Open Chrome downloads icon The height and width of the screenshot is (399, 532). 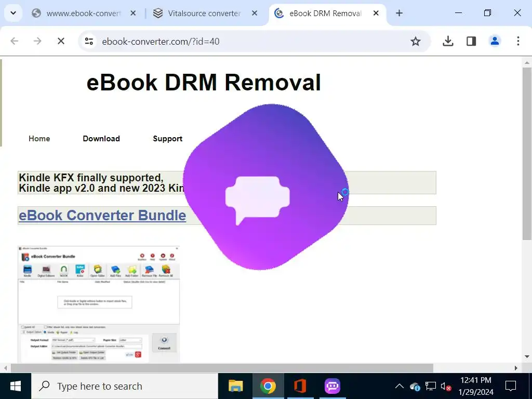tap(448, 42)
